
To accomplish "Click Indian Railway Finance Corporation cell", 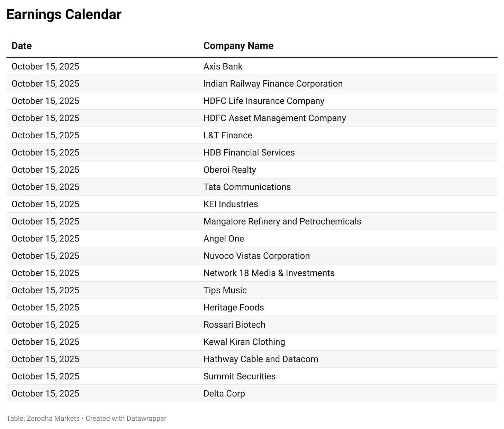I will point(273,84).
